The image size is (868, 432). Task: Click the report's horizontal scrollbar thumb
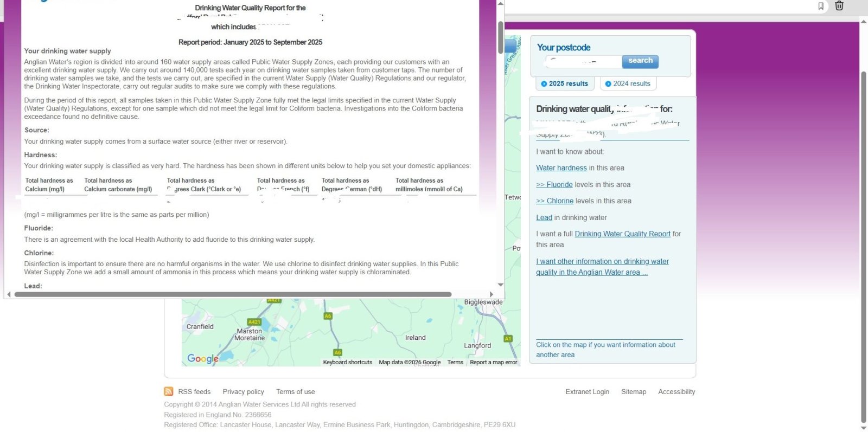(233, 294)
